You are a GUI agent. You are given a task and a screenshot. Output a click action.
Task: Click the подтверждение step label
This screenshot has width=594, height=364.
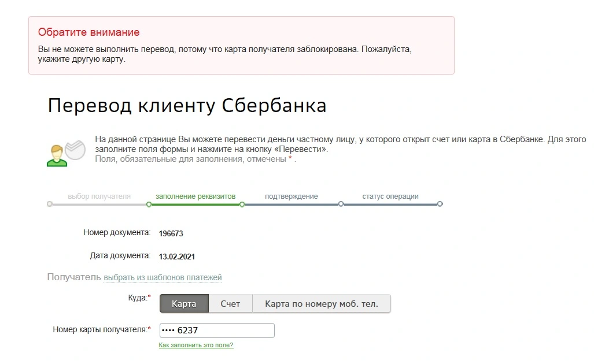[x=292, y=196]
